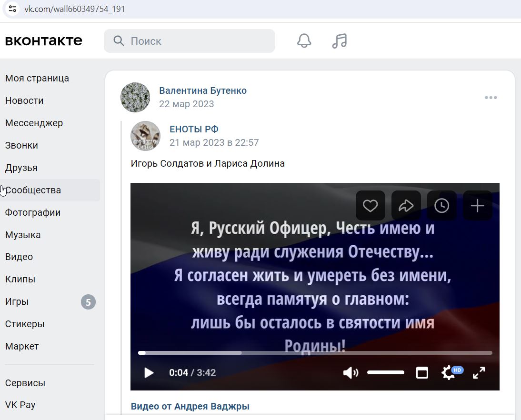The image size is (521, 420).
Task: Open post options three dots menu
Action: point(491,97)
